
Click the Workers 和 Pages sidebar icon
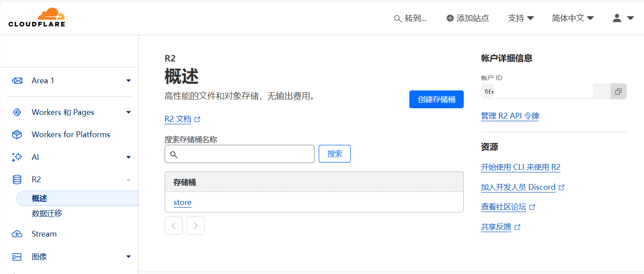tap(17, 112)
